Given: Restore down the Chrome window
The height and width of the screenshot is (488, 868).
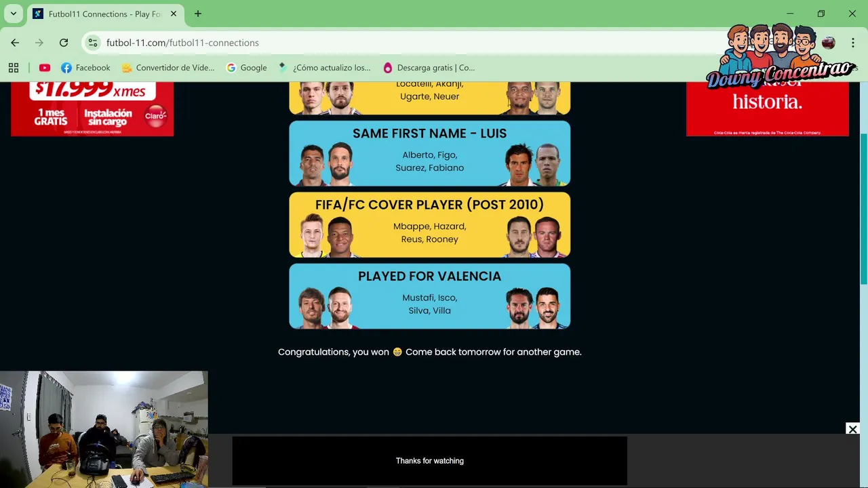Looking at the screenshot, I should click(821, 14).
